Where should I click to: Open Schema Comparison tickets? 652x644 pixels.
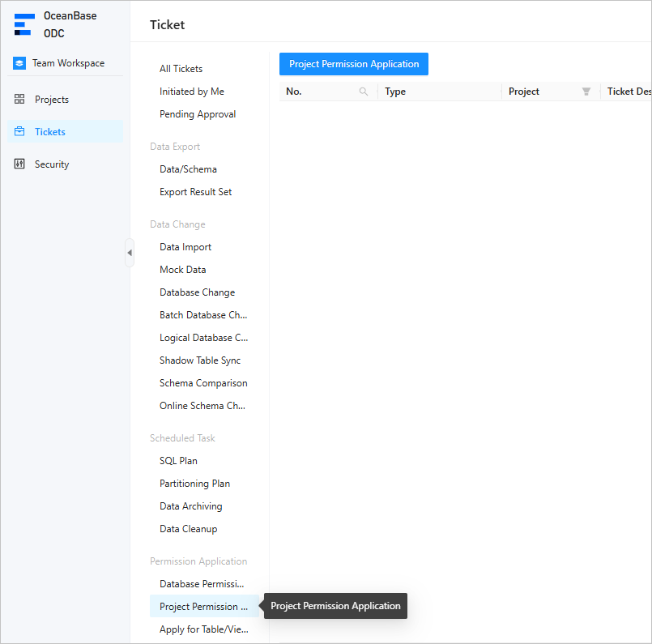(x=203, y=383)
